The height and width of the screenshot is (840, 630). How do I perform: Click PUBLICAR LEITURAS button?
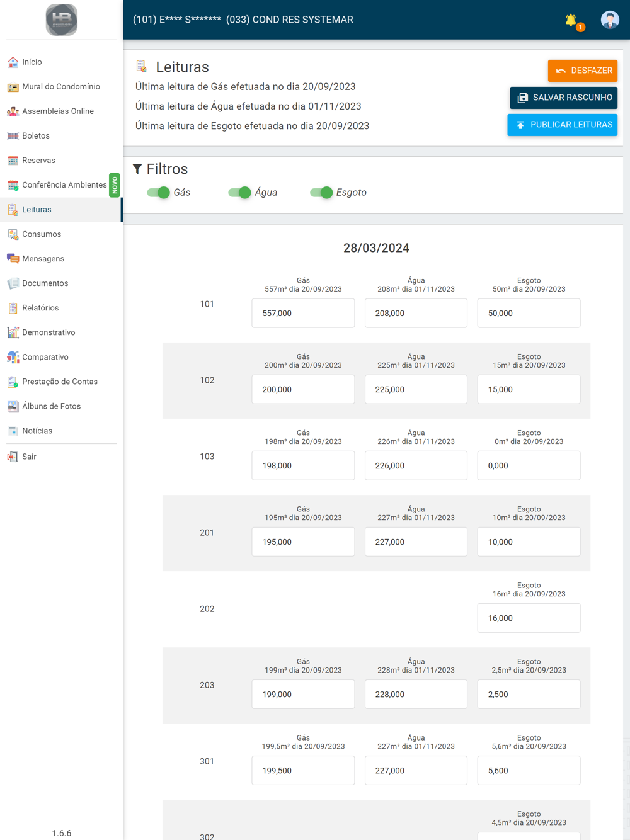[x=562, y=125]
